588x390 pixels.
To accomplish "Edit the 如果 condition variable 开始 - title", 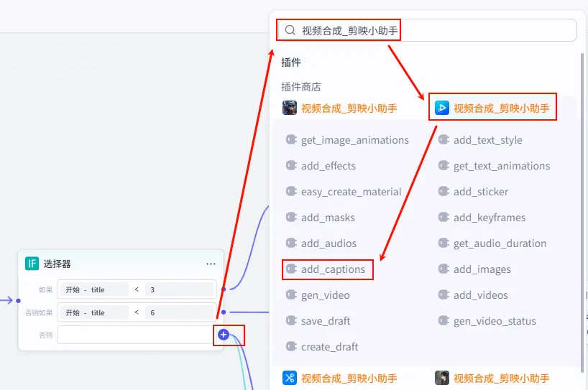I will [x=93, y=289].
